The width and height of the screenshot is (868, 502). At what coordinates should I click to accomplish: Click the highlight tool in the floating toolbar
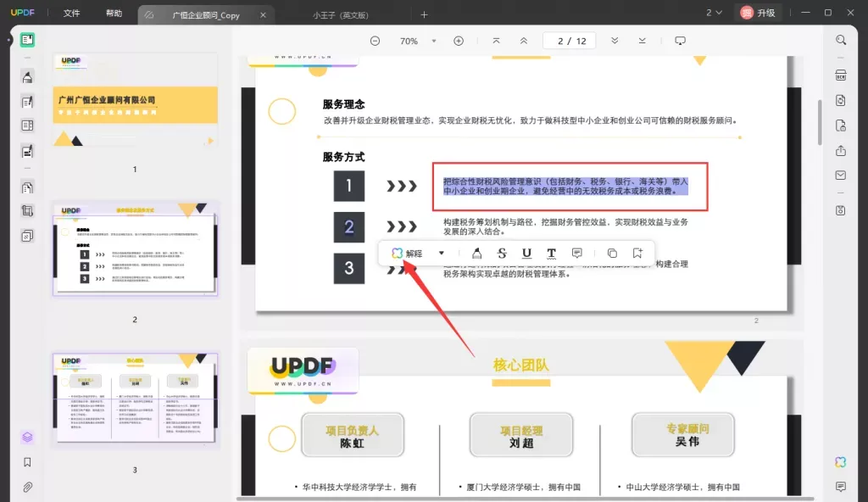[476, 253]
